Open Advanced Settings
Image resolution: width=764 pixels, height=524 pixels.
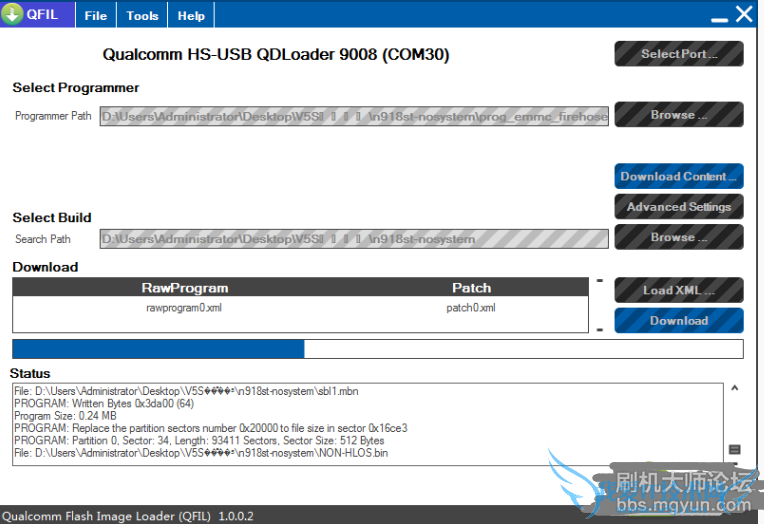[x=679, y=207]
